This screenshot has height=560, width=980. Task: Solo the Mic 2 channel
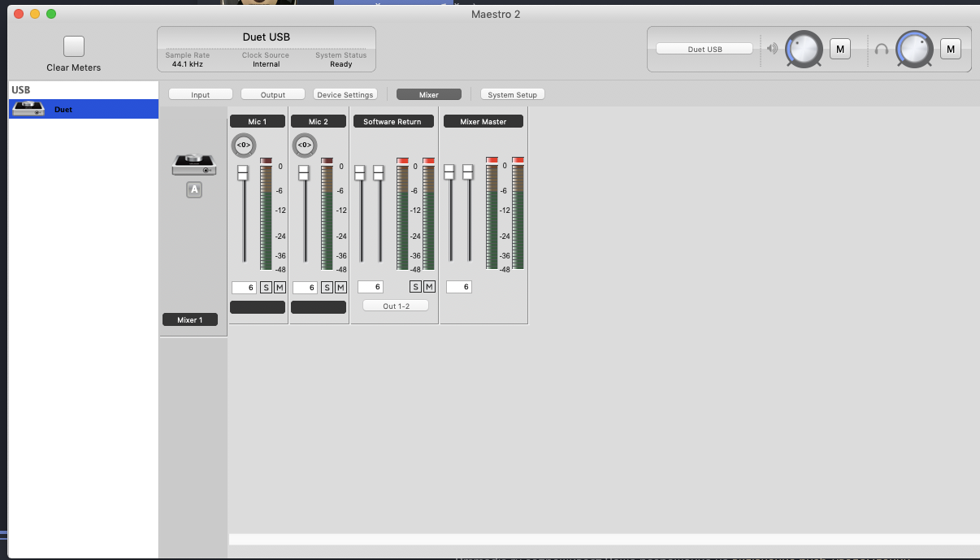[x=327, y=287]
